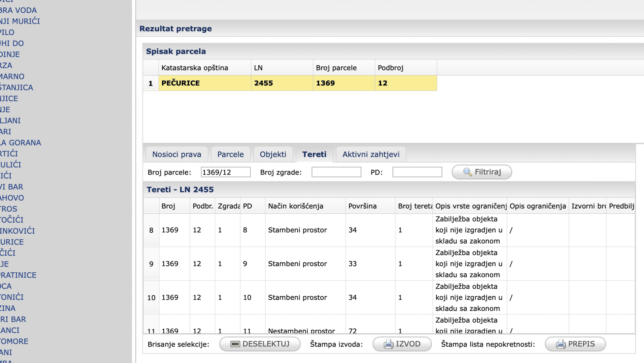The height and width of the screenshot is (363, 644).
Task: Click the Tereti tab
Action: click(314, 154)
